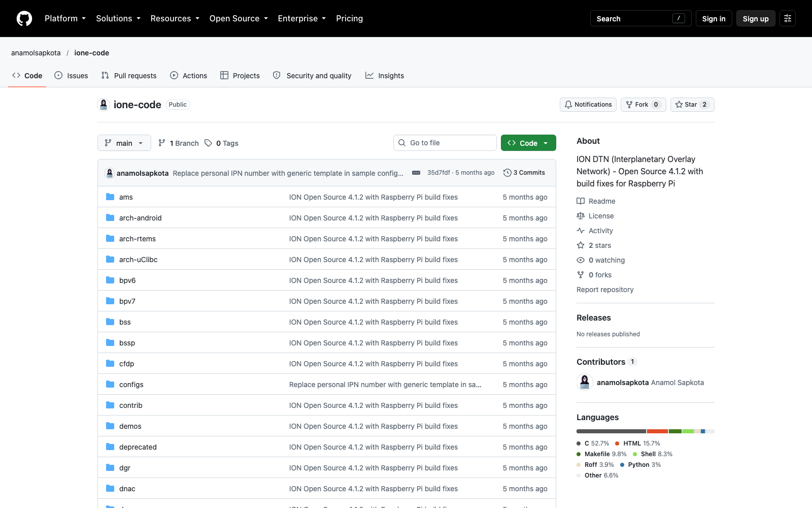Expand the Enterprise menu
Viewport: 812px width, 508px height.
coord(302,18)
